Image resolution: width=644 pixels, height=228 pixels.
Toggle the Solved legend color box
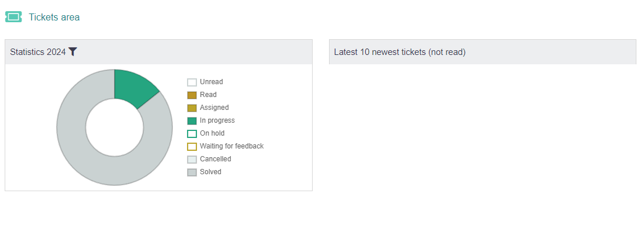[192, 172]
